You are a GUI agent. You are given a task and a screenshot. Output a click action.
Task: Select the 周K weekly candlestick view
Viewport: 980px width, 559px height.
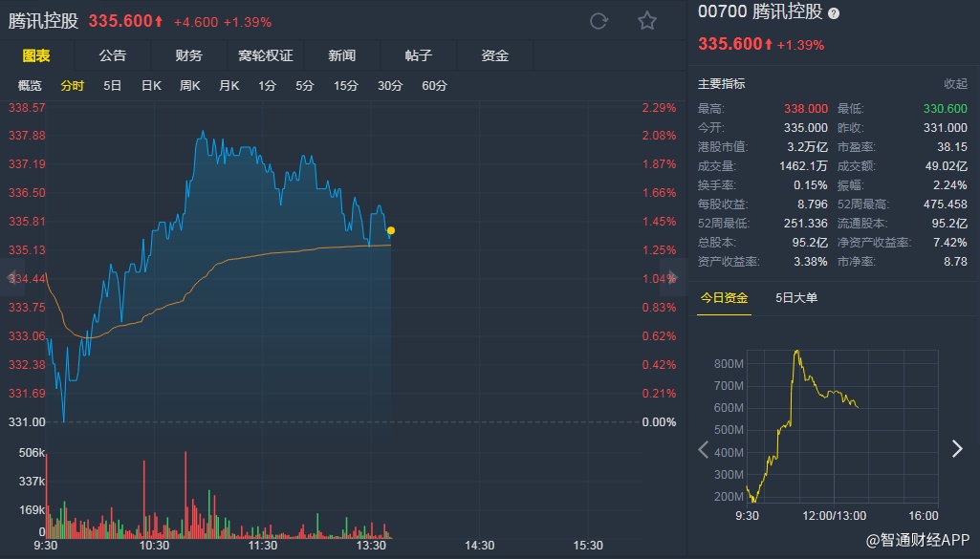(x=189, y=86)
